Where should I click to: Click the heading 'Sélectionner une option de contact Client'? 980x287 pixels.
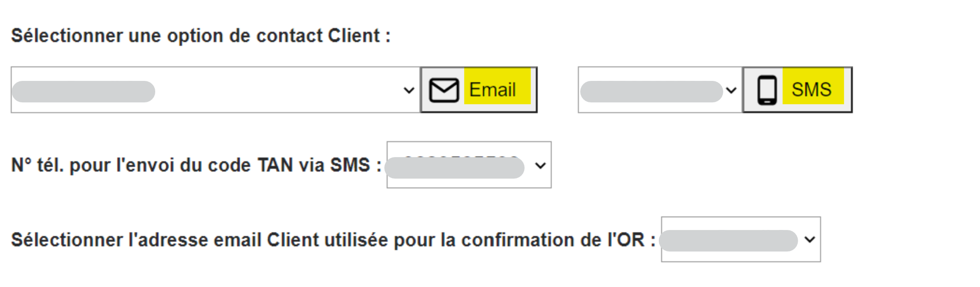click(x=201, y=36)
